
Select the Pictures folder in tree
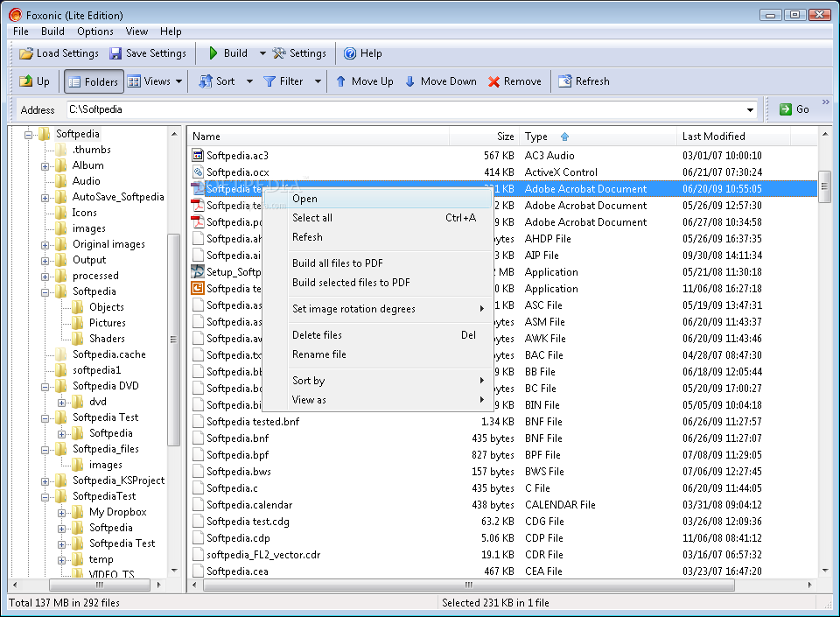coord(107,323)
